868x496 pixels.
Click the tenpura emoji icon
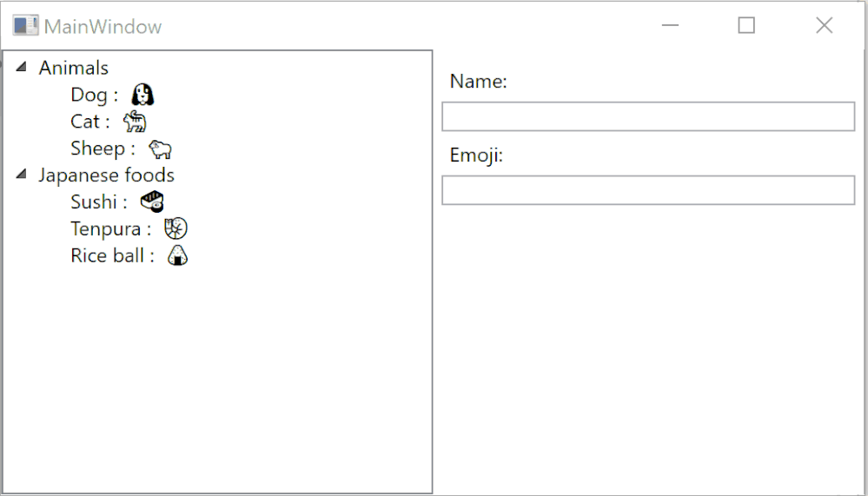click(176, 229)
